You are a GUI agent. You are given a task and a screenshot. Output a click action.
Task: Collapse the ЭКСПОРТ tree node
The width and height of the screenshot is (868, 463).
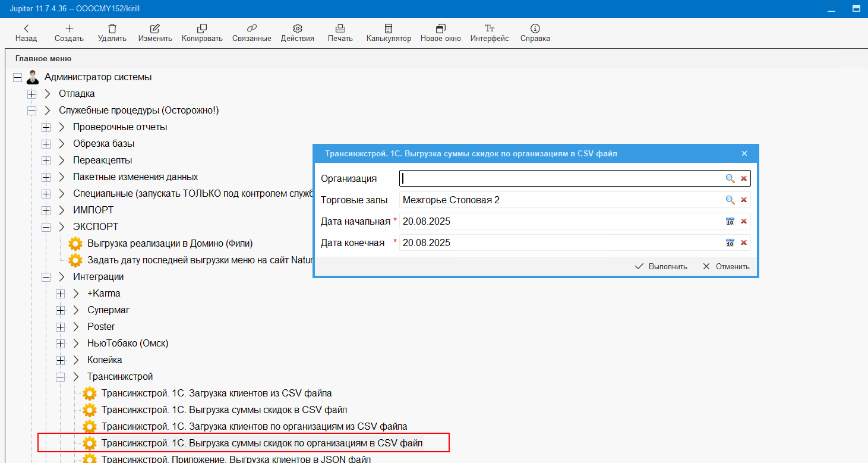tap(46, 227)
